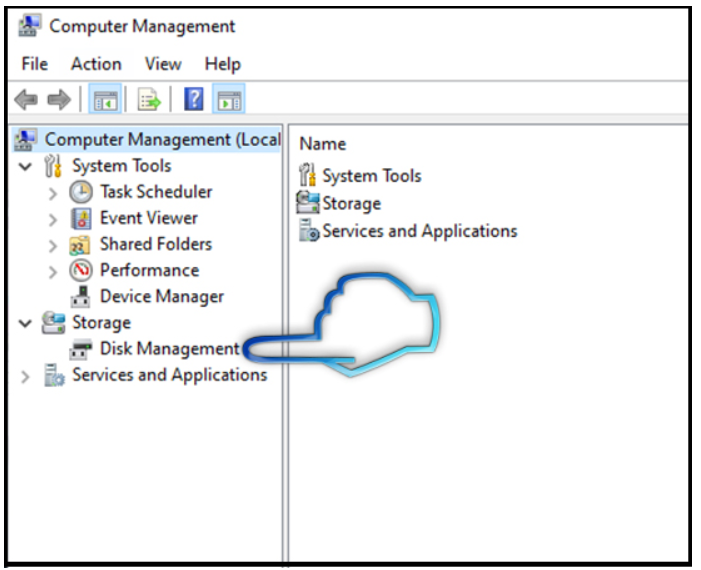Click the Export List toolbar icon
This screenshot has width=701, height=570.
[x=149, y=99]
